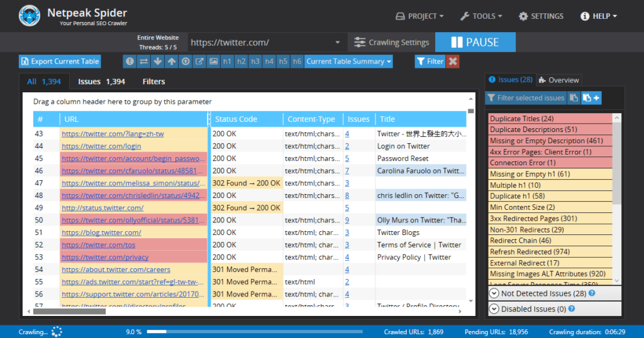The image size is (644, 338).
Task: Open the URL address dropdown arrow
Action: pyautogui.click(x=338, y=42)
